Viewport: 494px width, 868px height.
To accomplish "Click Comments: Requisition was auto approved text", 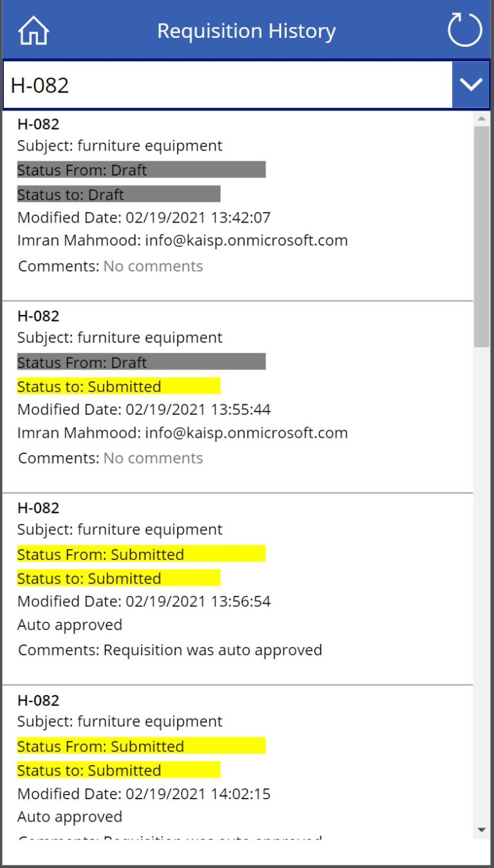I will click(169, 649).
